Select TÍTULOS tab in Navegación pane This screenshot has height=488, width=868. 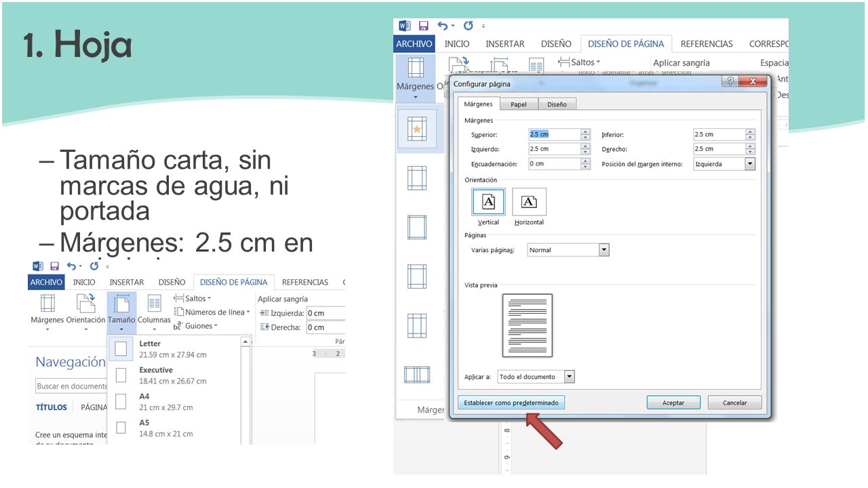(52, 407)
